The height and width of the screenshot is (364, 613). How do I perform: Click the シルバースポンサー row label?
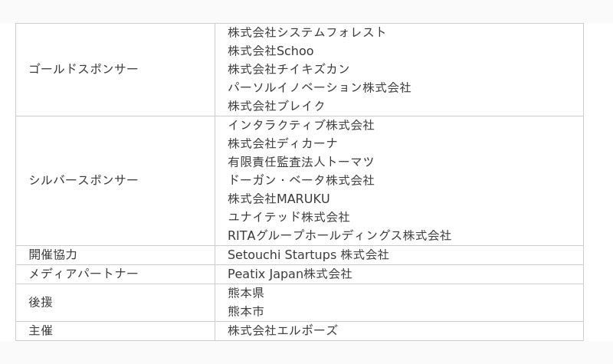[84, 180]
